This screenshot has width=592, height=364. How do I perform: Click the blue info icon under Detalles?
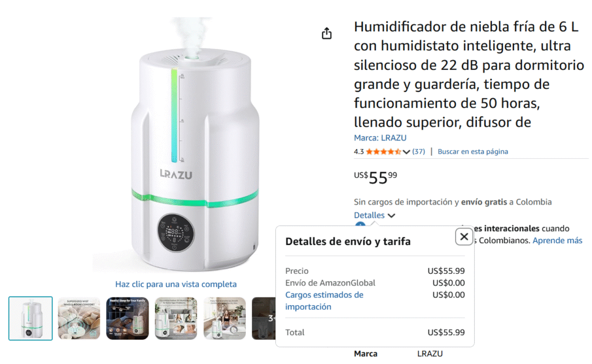tap(360, 225)
